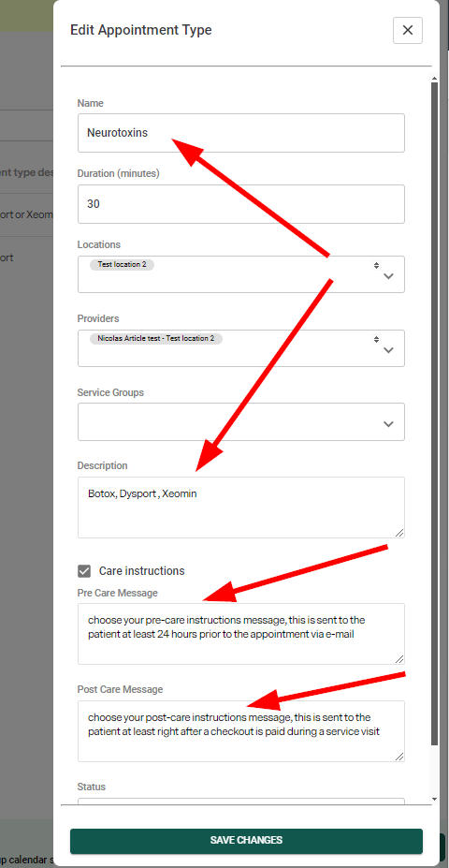This screenshot has height=868, width=449.
Task: Click the Pre Care Message text area
Action: 241,634
